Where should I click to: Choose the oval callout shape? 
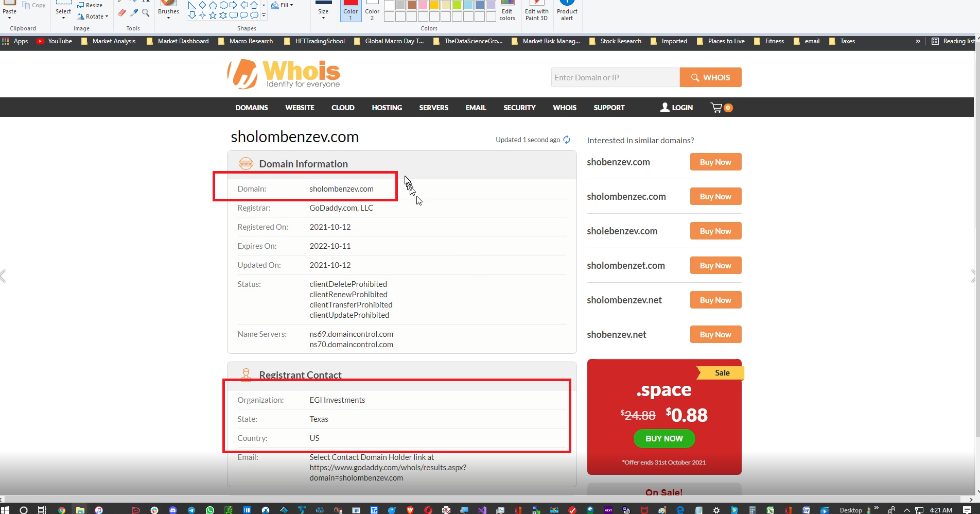[244, 15]
